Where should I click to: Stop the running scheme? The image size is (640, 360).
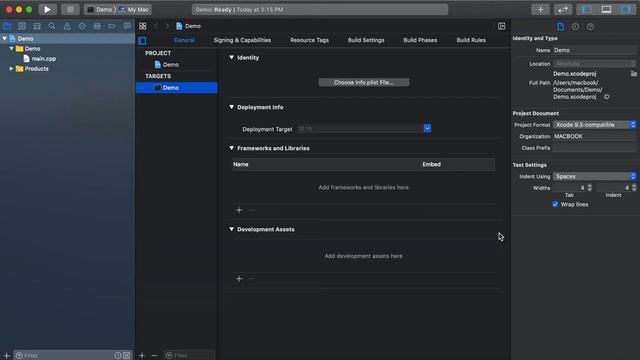click(x=70, y=9)
